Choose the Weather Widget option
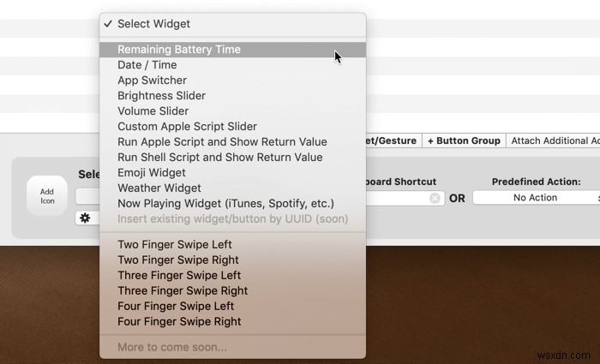600x364 pixels. click(x=159, y=188)
